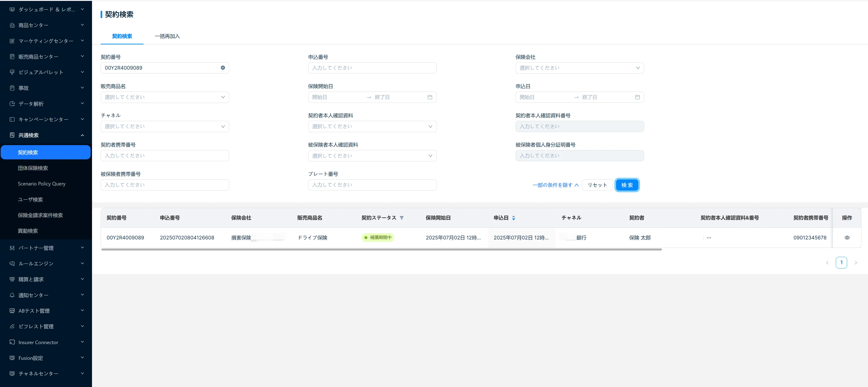Click the ルールエンジン sidebar icon
Viewport: 868px width, 387px height.
click(x=12, y=264)
